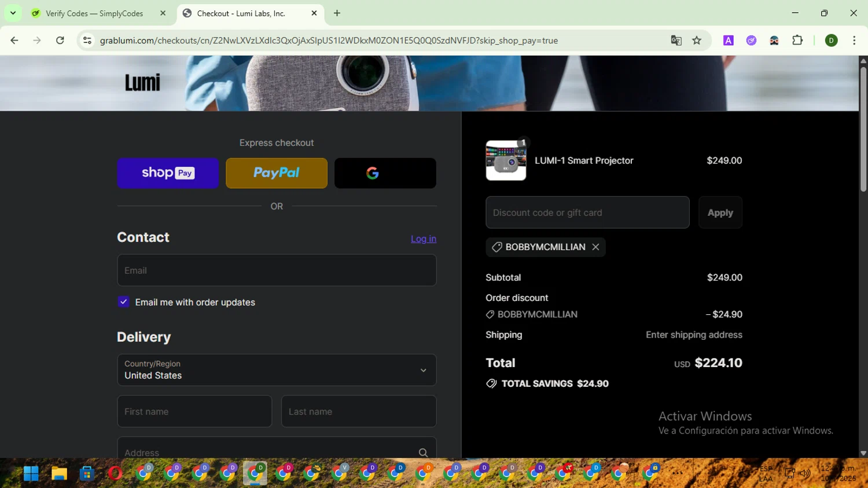The width and height of the screenshot is (868, 488).
Task: Open Chrome's three-dot menu
Action: pos(854,41)
